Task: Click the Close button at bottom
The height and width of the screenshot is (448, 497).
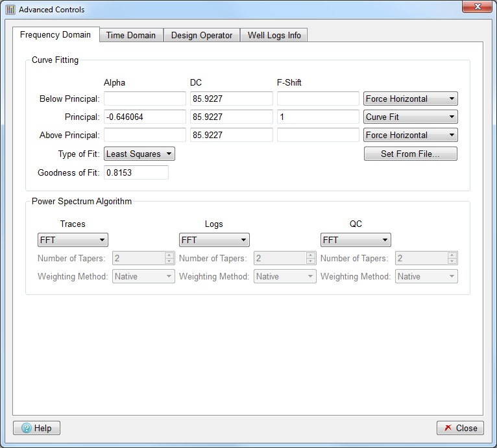Action: (x=460, y=428)
